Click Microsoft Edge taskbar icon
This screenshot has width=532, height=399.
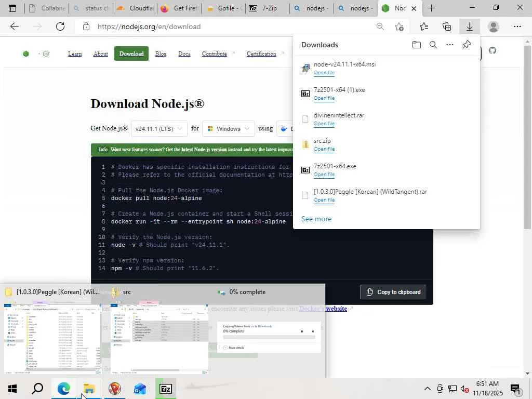pos(63,389)
